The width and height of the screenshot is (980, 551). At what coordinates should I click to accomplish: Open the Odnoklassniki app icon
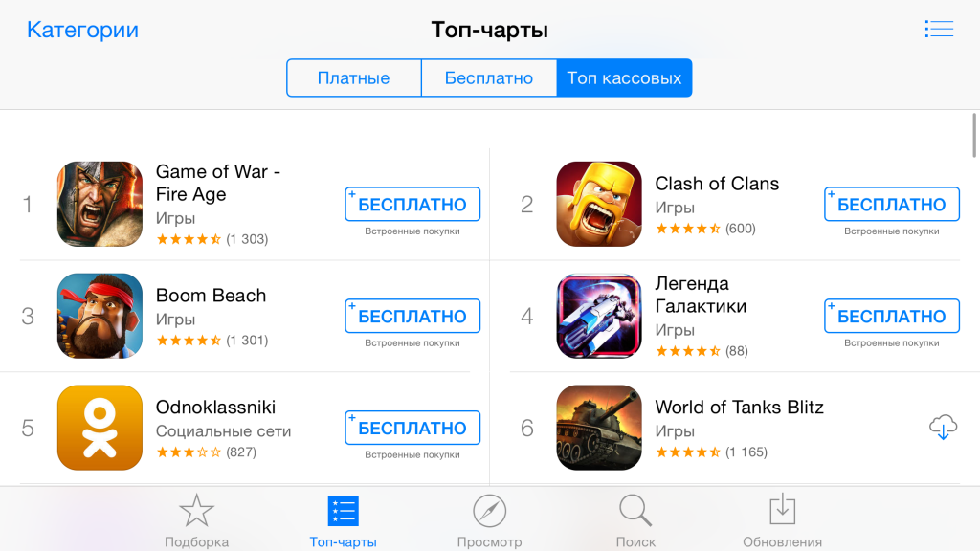click(x=100, y=428)
